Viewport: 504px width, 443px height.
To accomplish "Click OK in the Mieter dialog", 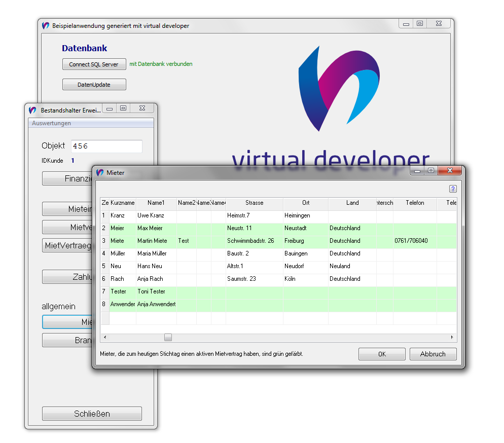I will point(382,354).
